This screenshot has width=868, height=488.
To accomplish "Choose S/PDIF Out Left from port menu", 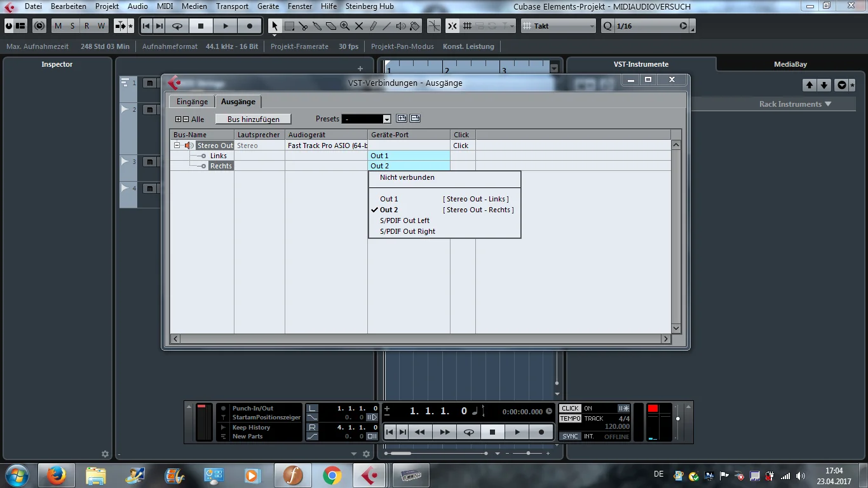I will tap(405, 220).
